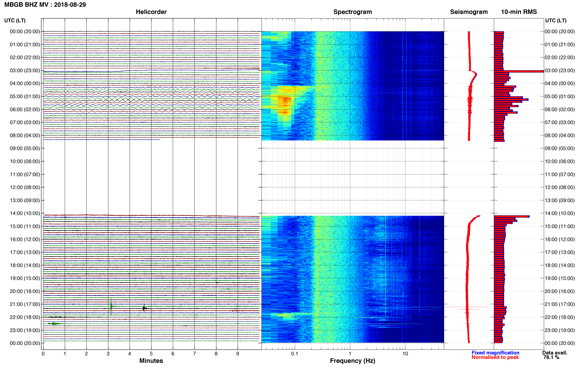
Task: Click the left 05:00 (01:00) time label
Action: point(25,96)
